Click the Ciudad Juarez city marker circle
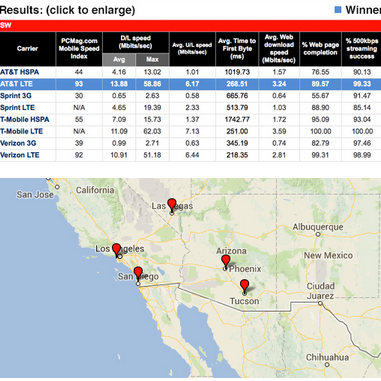 tap(320, 303)
